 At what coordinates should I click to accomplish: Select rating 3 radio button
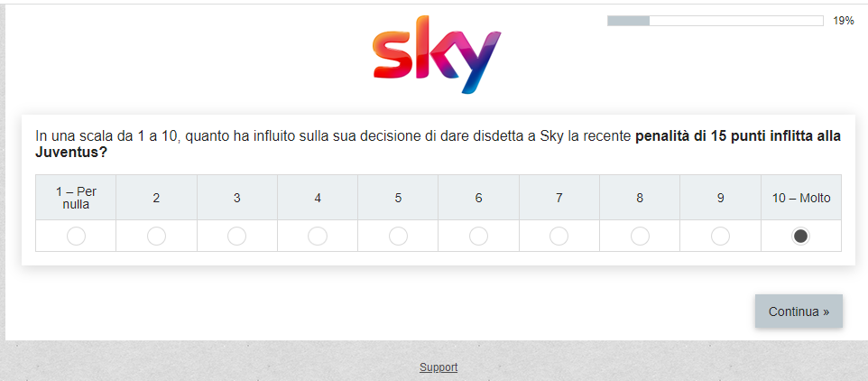(237, 237)
